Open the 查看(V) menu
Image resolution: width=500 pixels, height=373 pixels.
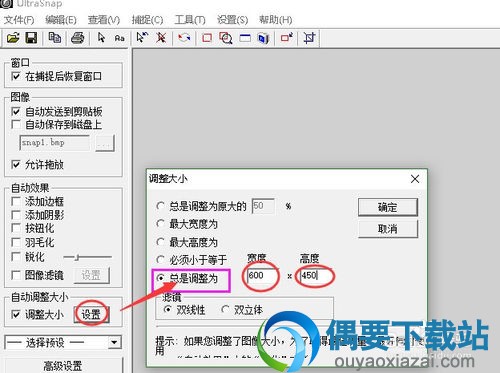104,20
